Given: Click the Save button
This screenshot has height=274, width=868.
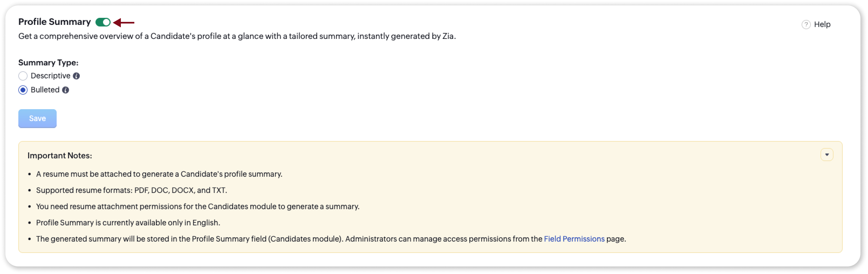Looking at the screenshot, I should click(37, 118).
